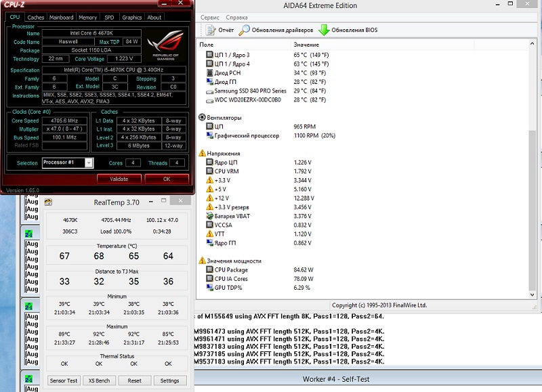This screenshot has width=542, height=392.
Task: Open the SPD tab in CPU-Z
Action: (109, 18)
